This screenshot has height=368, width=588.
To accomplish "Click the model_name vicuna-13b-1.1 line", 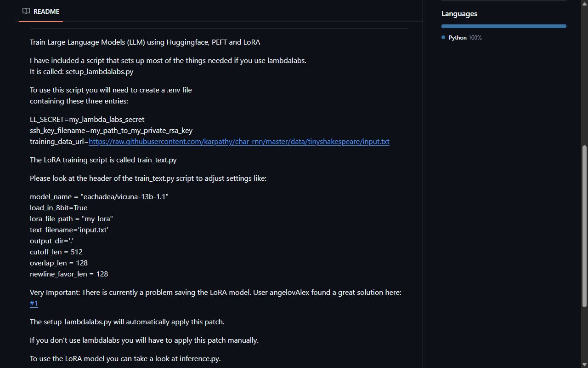I will click(99, 196).
